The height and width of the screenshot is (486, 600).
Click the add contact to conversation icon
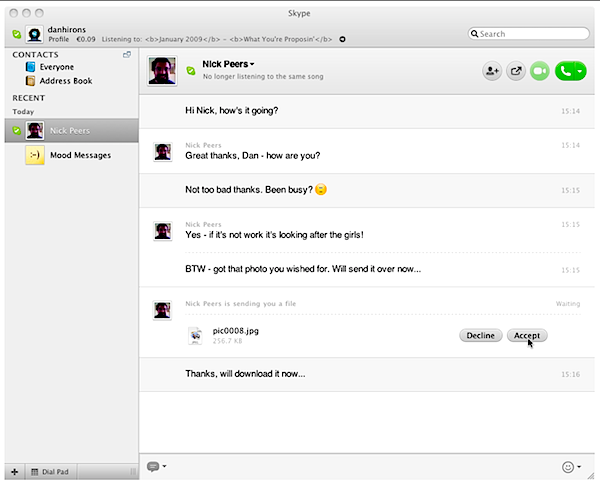(492, 71)
